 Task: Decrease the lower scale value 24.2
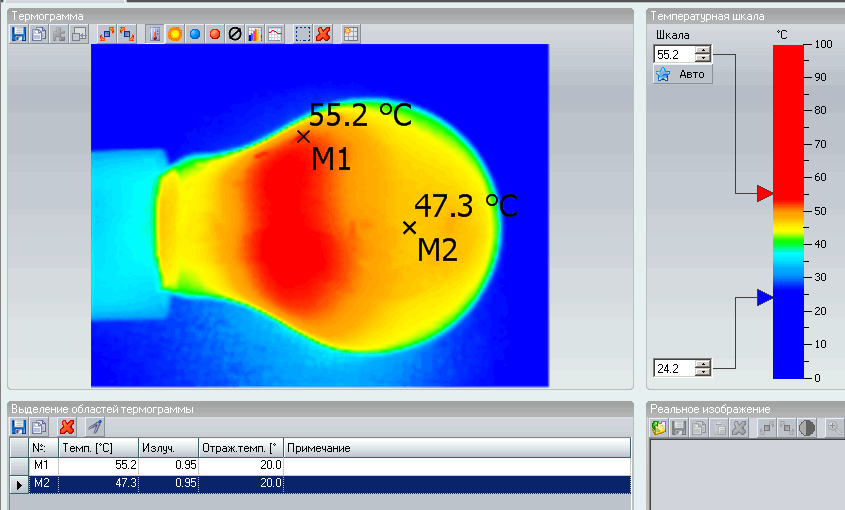coord(704,371)
